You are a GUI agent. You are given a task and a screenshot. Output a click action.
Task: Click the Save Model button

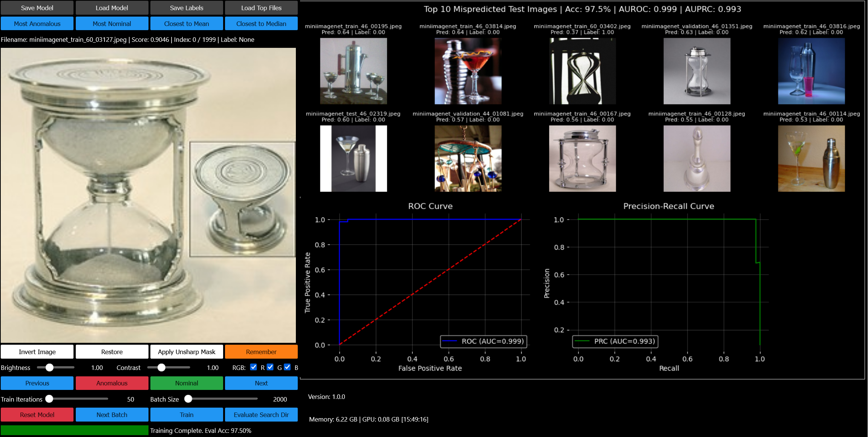click(37, 8)
